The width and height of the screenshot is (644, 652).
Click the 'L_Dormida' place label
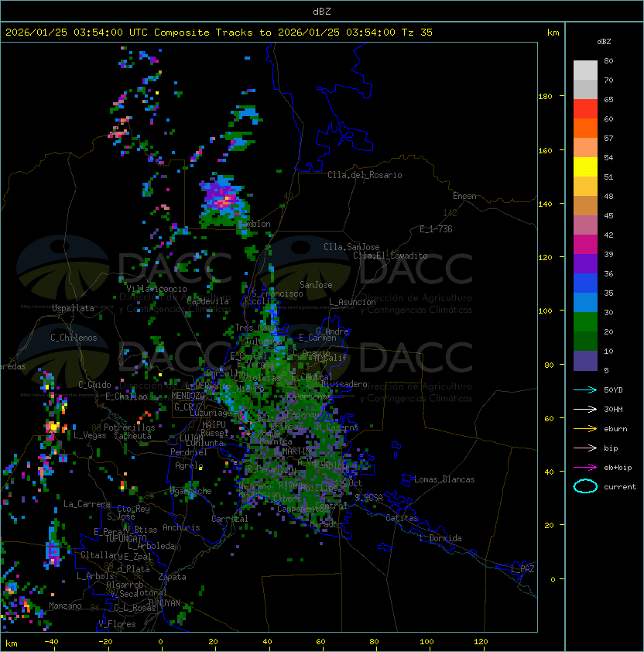(440, 538)
